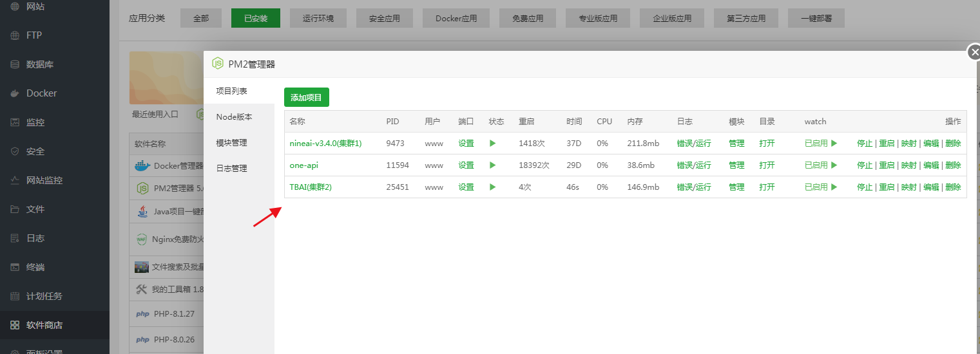Click the 文件 folder icon
Image resolution: width=980 pixels, height=354 pixels.
(15, 209)
